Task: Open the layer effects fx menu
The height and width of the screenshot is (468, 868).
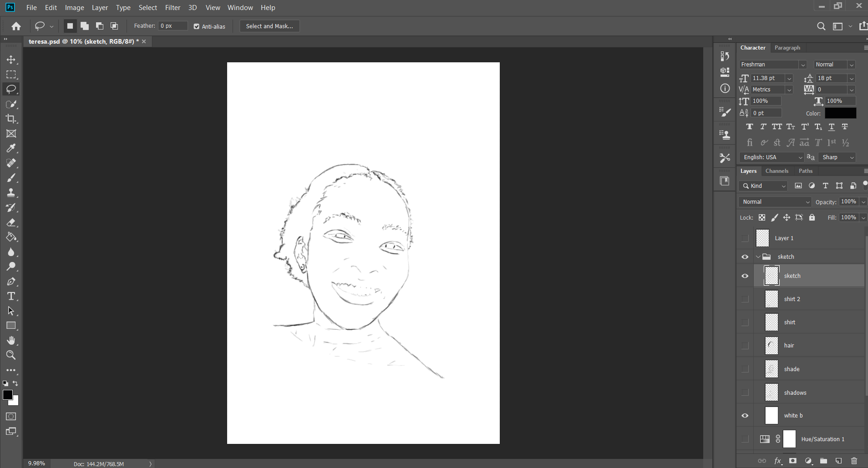Action: pyautogui.click(x=778, y=461)
